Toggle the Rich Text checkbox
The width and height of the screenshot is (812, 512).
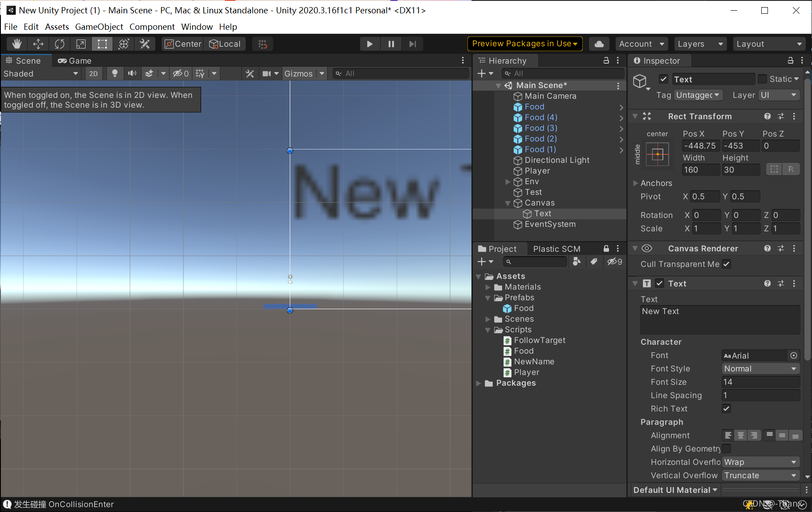tap(726, 409)
